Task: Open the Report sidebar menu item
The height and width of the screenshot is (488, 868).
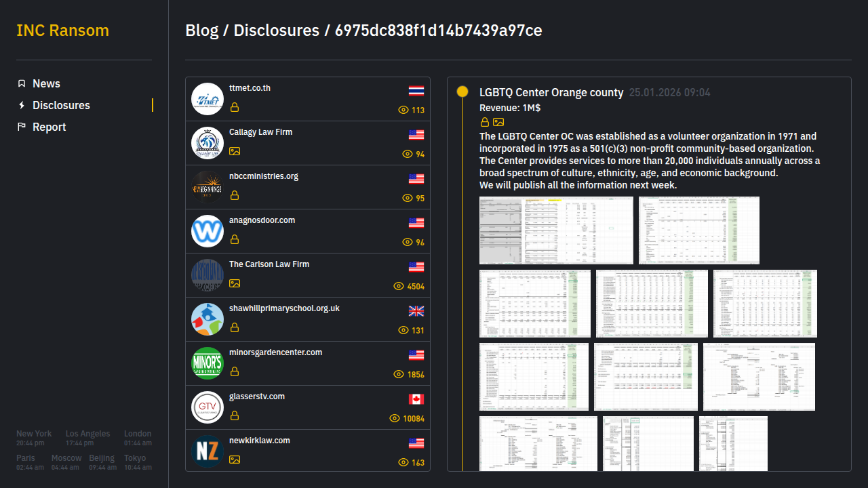Action: (x=49, y=127)
